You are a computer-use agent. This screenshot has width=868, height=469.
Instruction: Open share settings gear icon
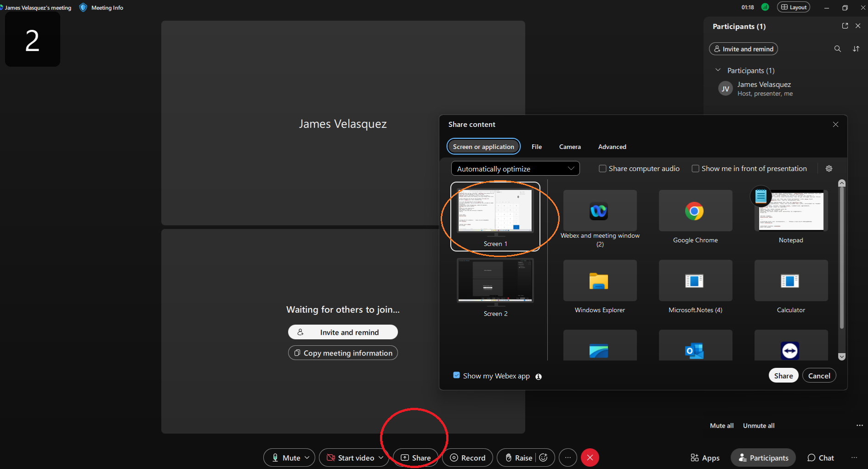coord(829,169)
